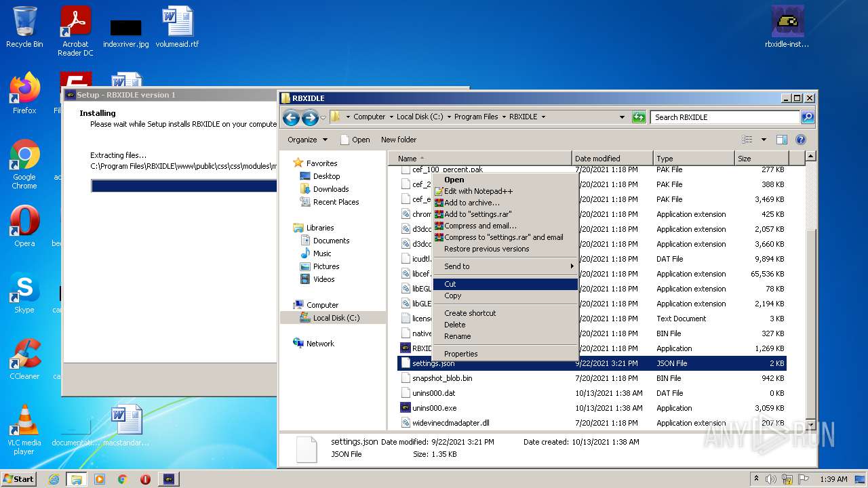Image resolution: width=868 pixels, height=488 pixels.
Task: Open CCleaner desktop shortcut
Action: (24, 359)
